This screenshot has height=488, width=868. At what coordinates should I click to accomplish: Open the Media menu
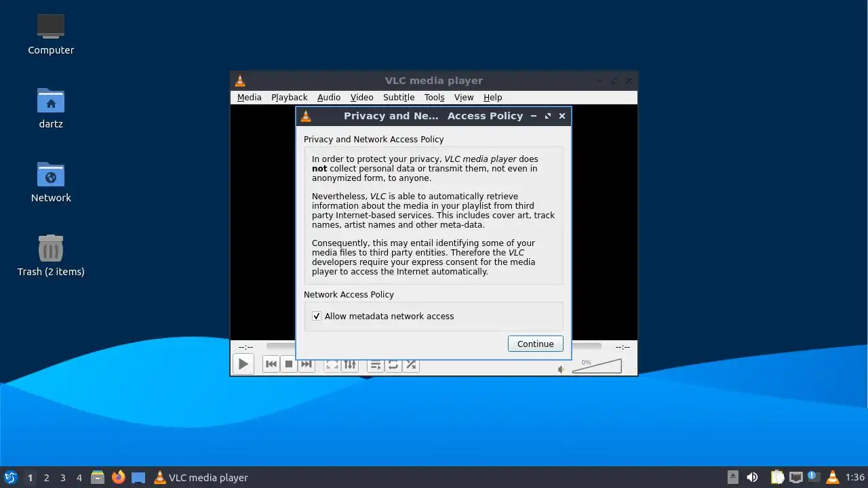[x=249, y=98]
